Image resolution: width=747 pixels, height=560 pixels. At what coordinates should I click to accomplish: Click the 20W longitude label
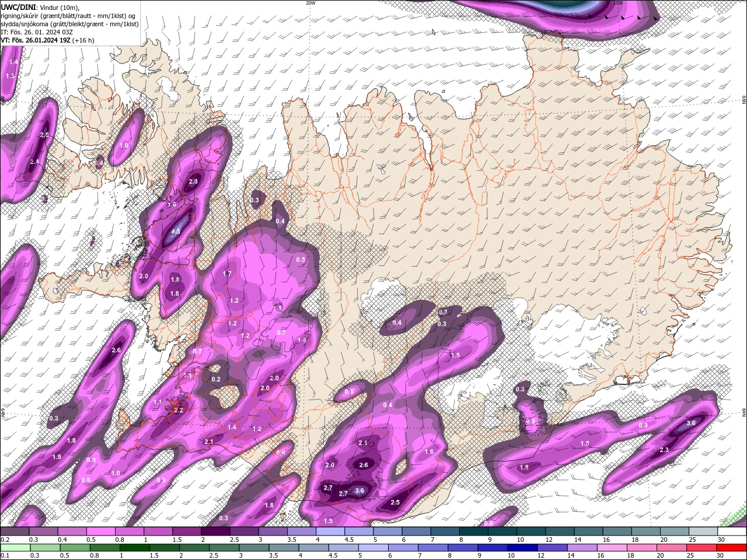click(x=310, y=3)
